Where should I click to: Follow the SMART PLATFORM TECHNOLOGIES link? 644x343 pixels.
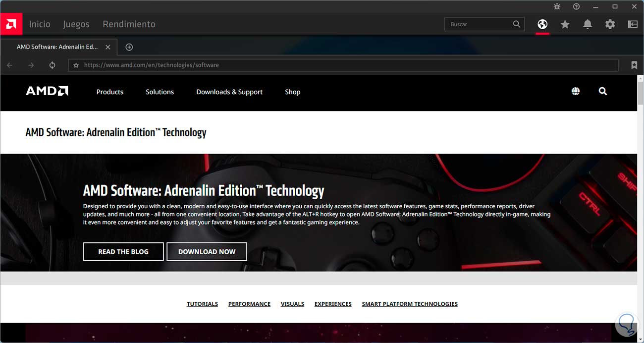(410, 304)
